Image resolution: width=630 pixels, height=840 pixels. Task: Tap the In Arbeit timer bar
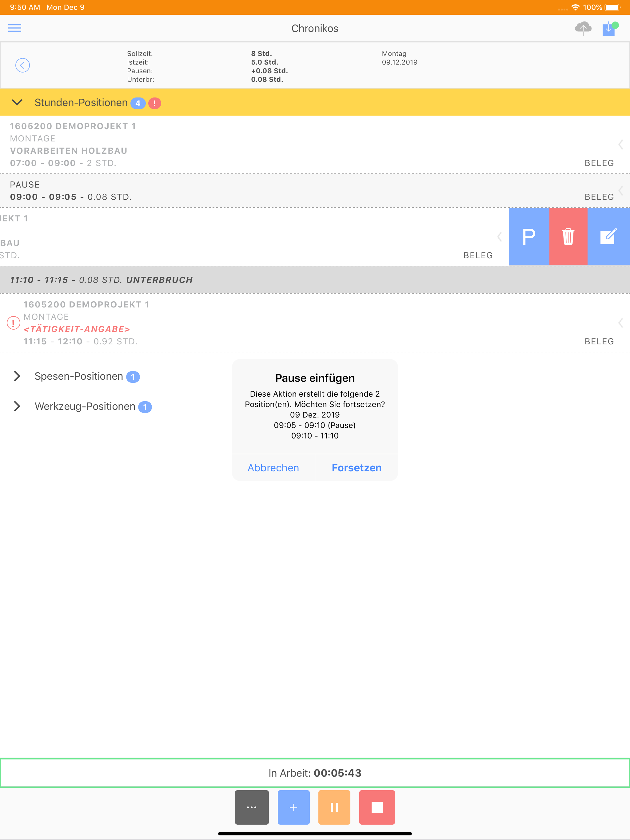315,773
